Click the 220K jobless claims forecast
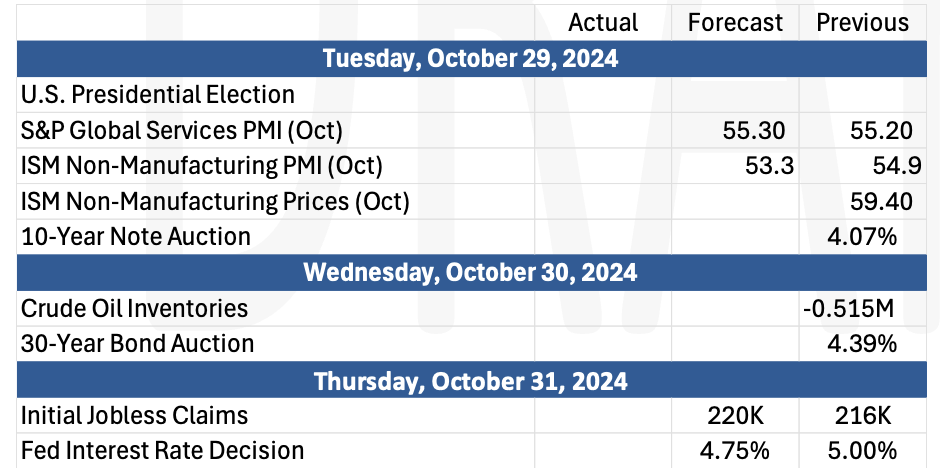The height and width of the screenshot is (472, 940). [x=735, y=416]
